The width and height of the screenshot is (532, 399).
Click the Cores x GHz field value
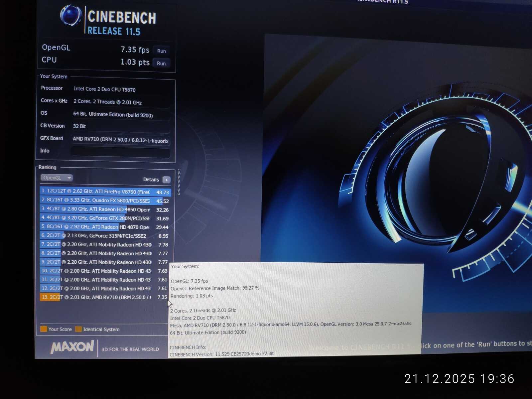pyautogui.click(x=121, y=102)
